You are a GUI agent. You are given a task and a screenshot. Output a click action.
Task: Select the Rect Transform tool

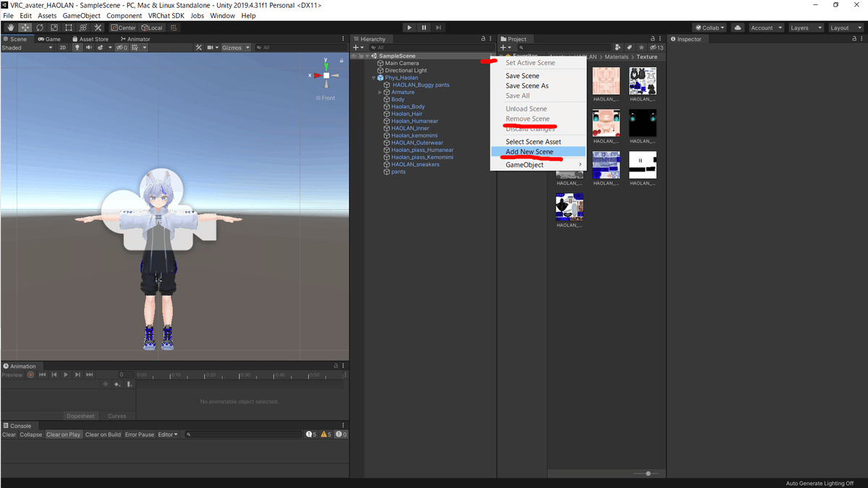(68, 27)
